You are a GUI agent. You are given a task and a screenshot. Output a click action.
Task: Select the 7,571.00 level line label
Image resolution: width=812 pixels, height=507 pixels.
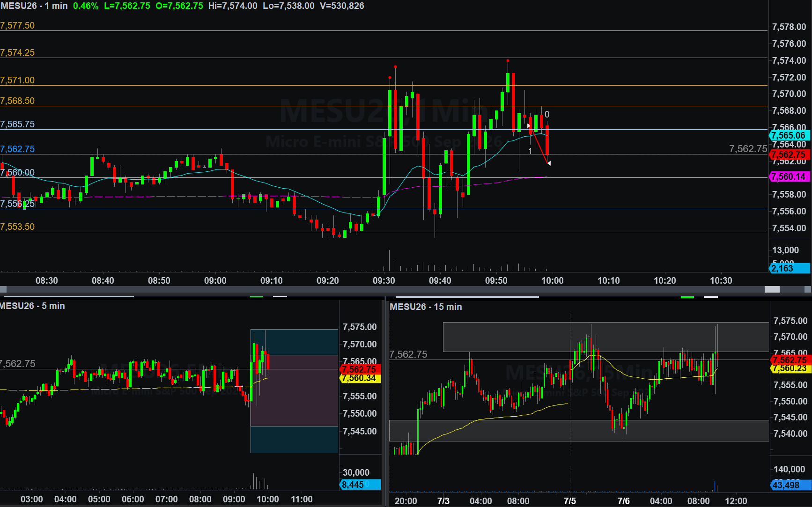tap(17, 81)
